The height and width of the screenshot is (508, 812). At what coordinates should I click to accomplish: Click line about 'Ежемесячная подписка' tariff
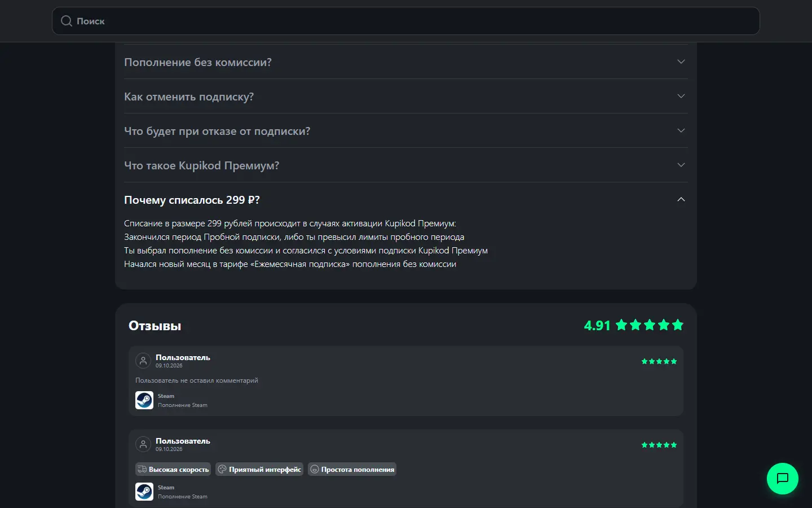[290, 264]
